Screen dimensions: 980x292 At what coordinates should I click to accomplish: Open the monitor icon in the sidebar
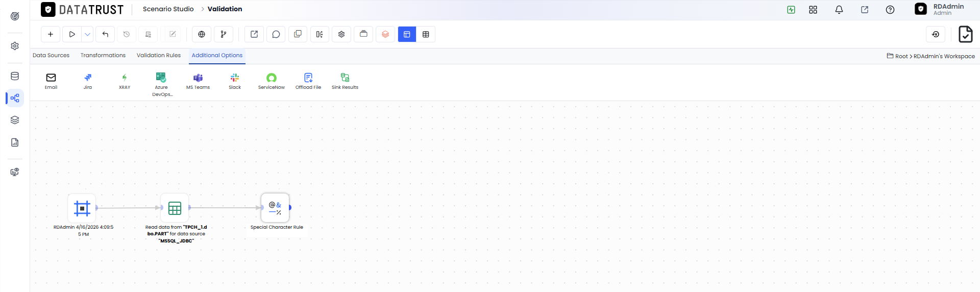point(15,172)
